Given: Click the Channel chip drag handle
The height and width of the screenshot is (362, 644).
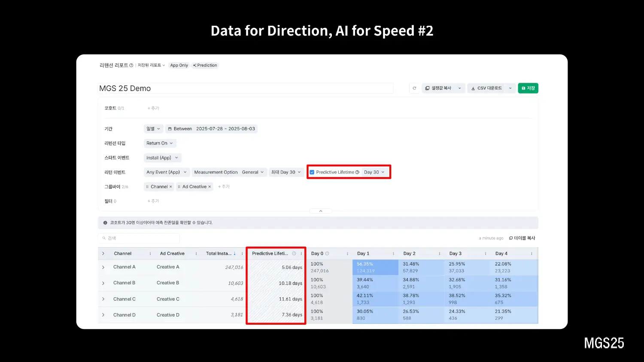Looking at the screenshot, I should coord(147,187).
